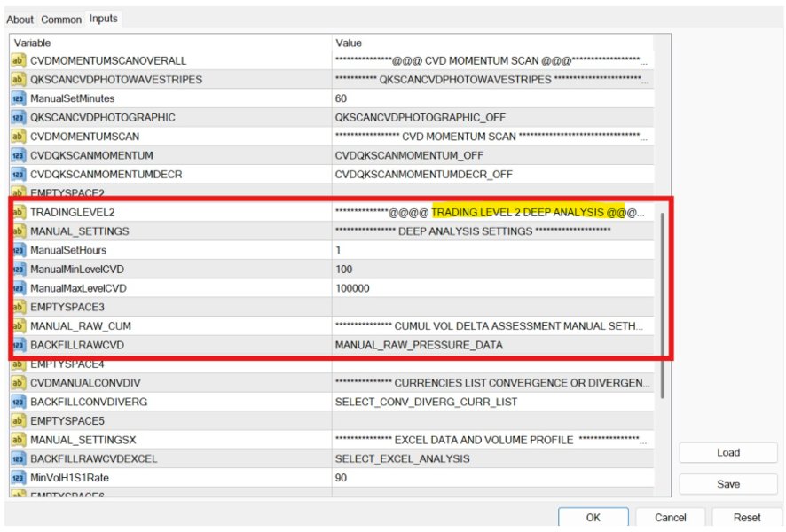The width and height of the screenshot is (786, 532).
Task: Click the icon next to BACKFILLCONVDIVERG
Action: coord(18,403)
